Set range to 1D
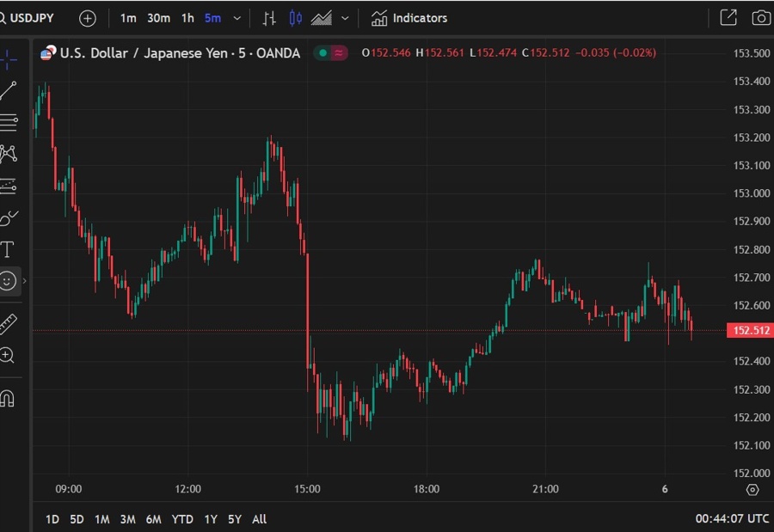 click(x=52, y=519)
